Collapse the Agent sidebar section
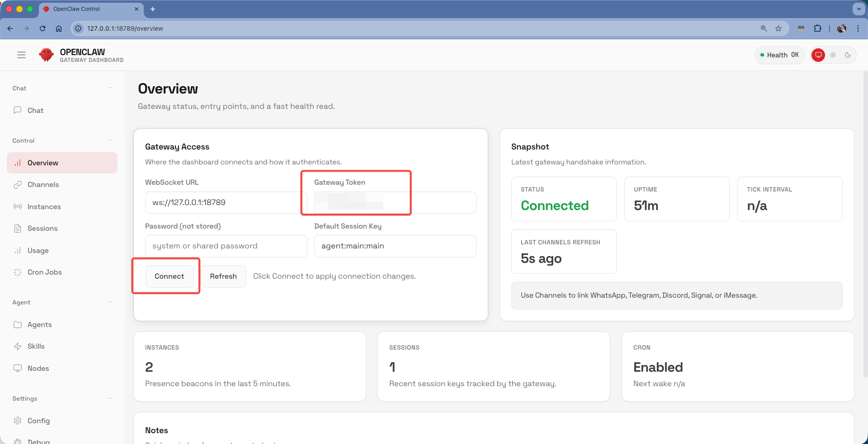This screenshot has width=868, height=444. pos(110,302)
